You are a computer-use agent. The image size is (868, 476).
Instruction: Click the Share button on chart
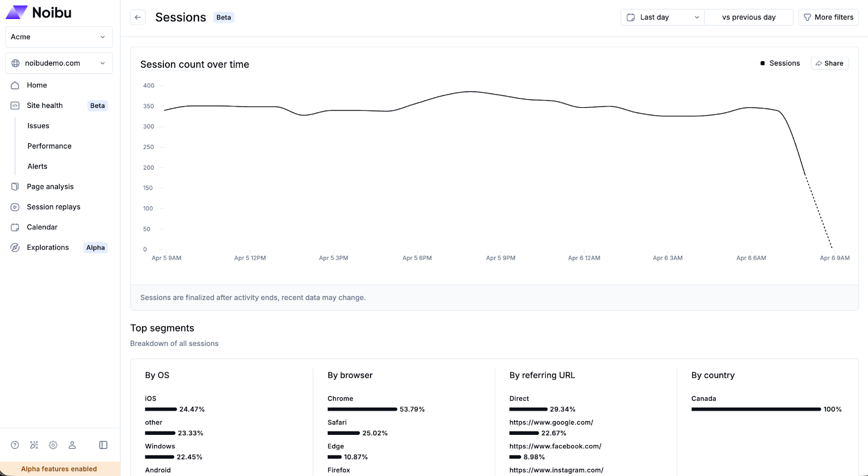pyautogui.click(x=829, y=63)
